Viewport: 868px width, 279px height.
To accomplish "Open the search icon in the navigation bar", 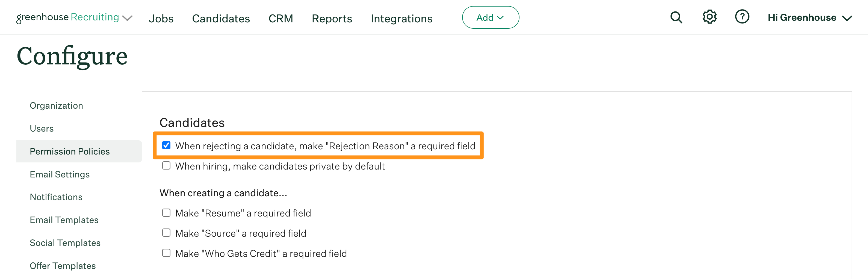I will click(676, 17).
